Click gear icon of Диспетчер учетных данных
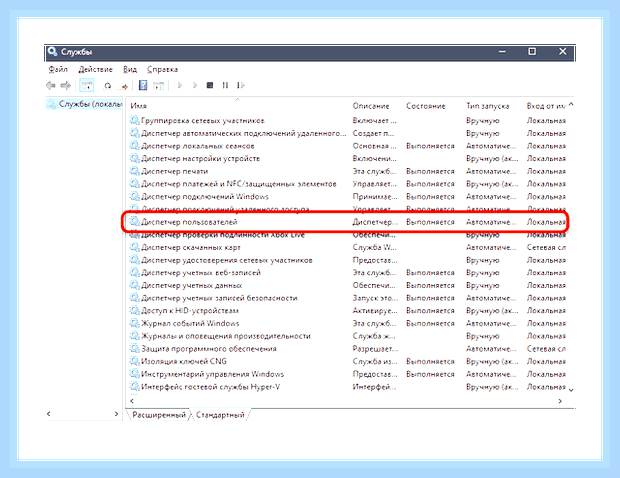The height and width of the screenshot is (478, 620). (x=134, y=285)
